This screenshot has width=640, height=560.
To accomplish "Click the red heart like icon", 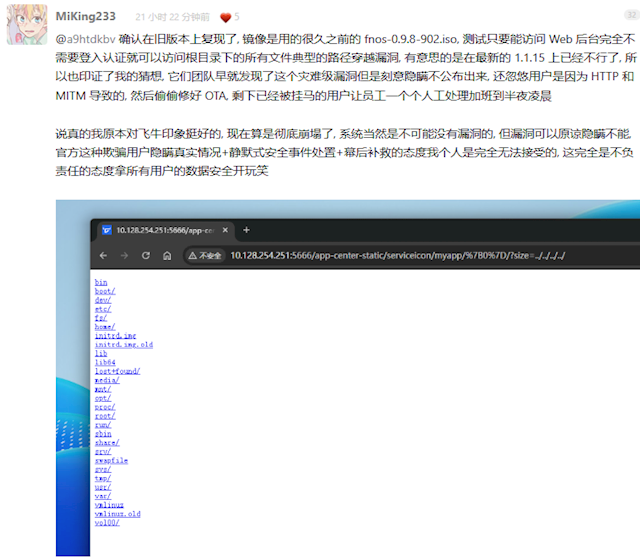I will (x=225, y=17).
